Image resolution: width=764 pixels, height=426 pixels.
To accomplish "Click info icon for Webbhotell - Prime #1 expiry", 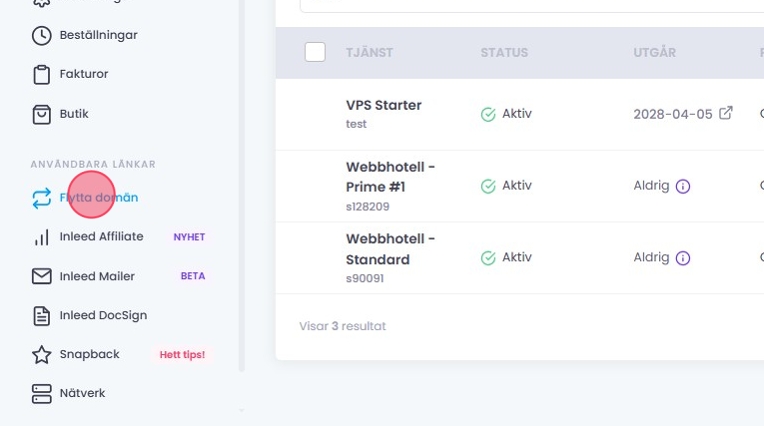I will (x=683, y=186).
